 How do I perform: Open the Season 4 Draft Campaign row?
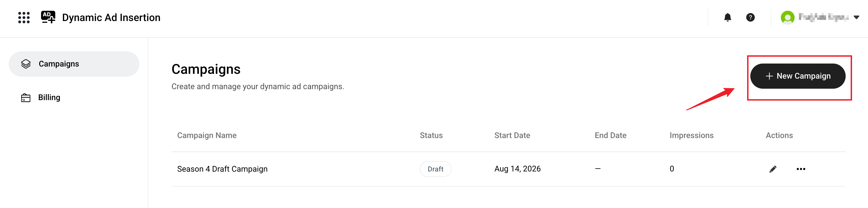click(508, 169)
